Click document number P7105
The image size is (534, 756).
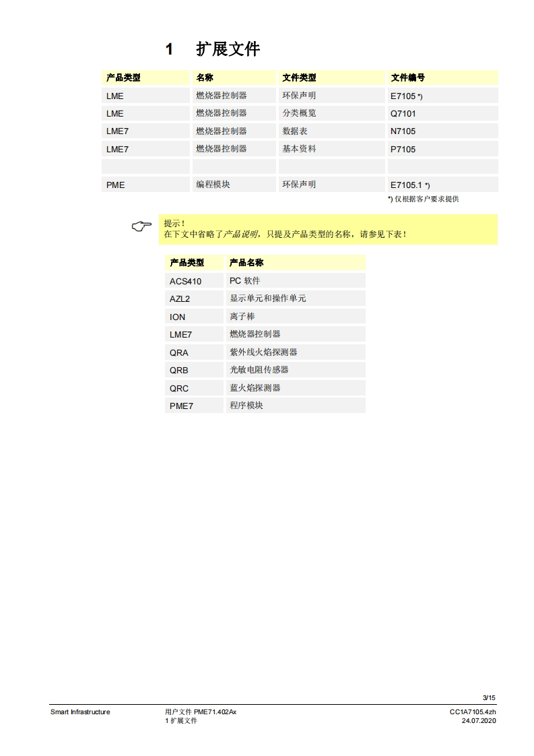[403, 149]
